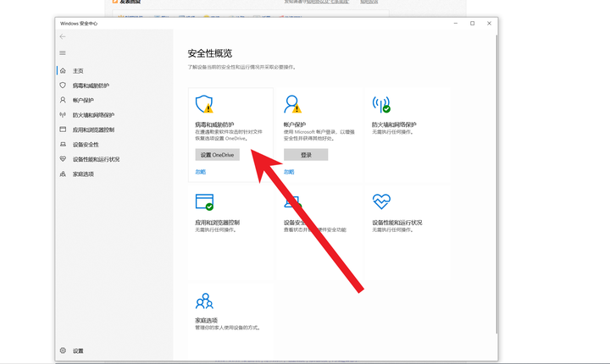This screenshot has height=364, width=610.
Task: Click the vertical scrollbar of Windows Security
Action: tap(496, 184)
